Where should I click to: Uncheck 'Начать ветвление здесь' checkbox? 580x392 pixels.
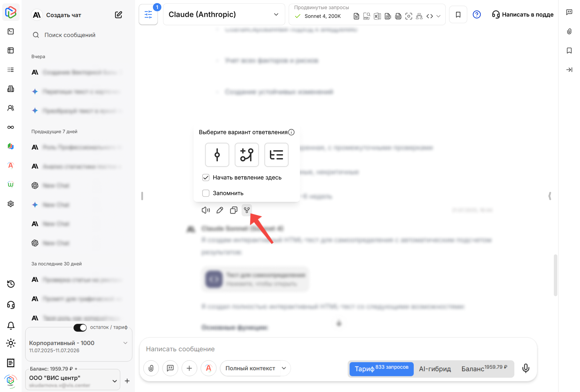206,177
